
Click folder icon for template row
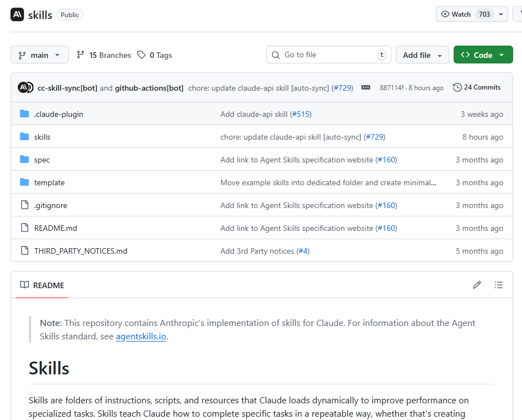24,182
